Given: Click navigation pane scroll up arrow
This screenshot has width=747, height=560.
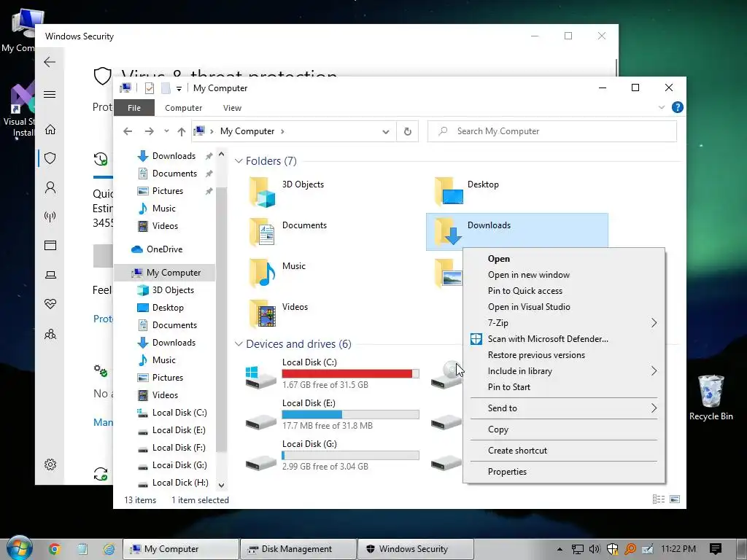Looking at the screenshot, I should (x=221, y=155).
